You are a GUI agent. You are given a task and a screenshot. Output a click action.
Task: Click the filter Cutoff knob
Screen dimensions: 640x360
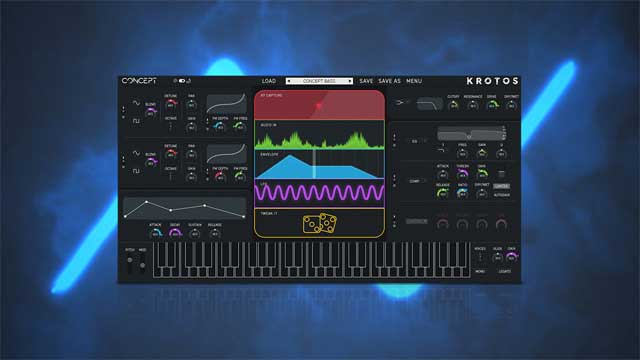453,105
